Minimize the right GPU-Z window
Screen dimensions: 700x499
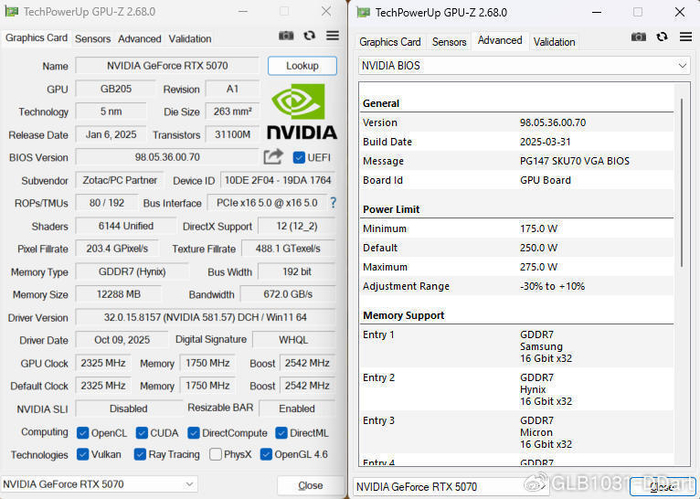pyautogui.click(x=596, y=12)
